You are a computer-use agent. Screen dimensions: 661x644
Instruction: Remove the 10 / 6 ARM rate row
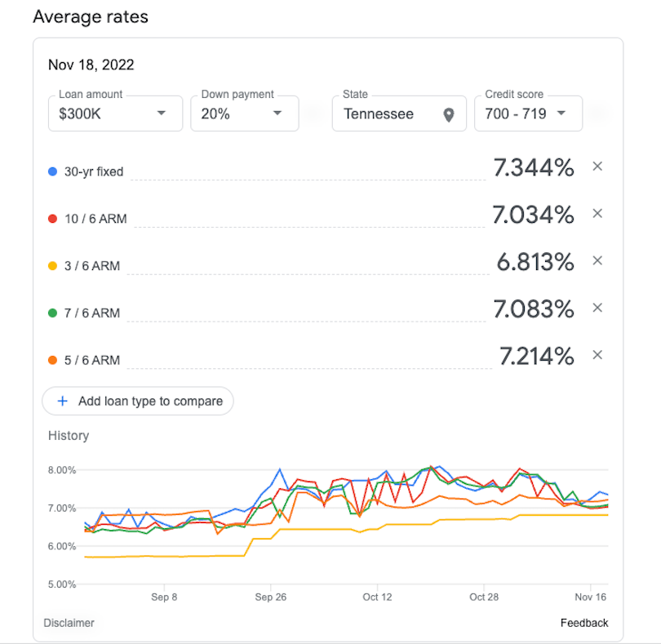(597, 214)
